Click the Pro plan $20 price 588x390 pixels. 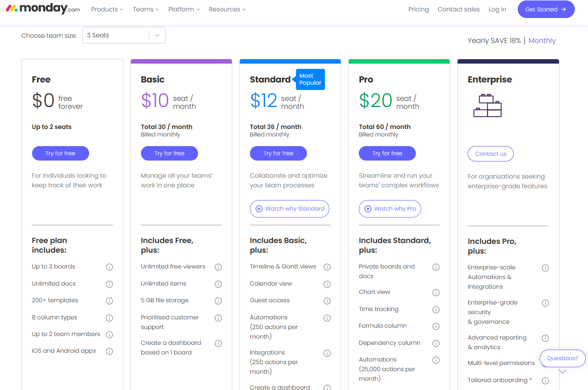375,100
